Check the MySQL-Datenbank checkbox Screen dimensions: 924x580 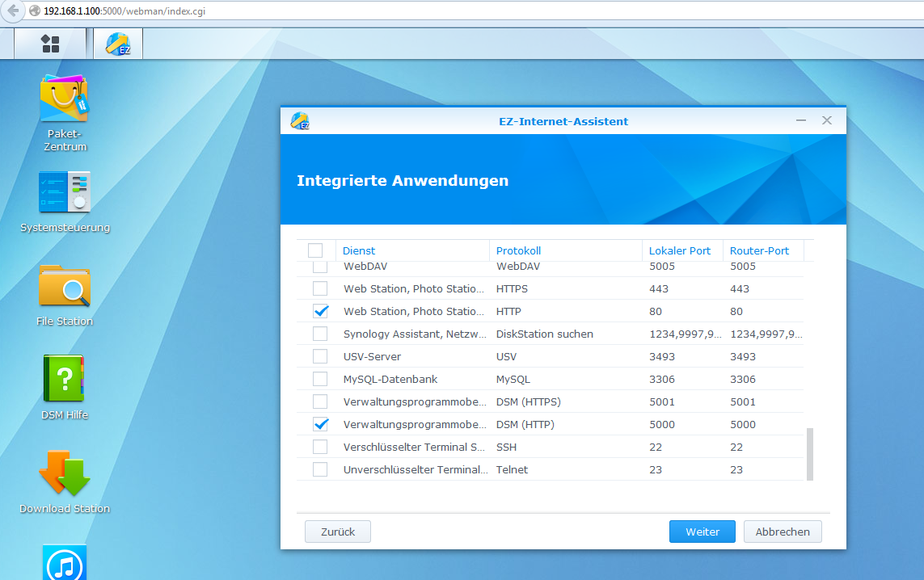point(320,379)
